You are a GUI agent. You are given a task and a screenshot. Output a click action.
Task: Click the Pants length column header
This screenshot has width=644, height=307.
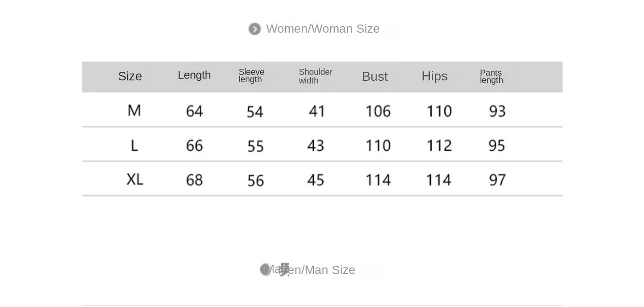(491, 76)
